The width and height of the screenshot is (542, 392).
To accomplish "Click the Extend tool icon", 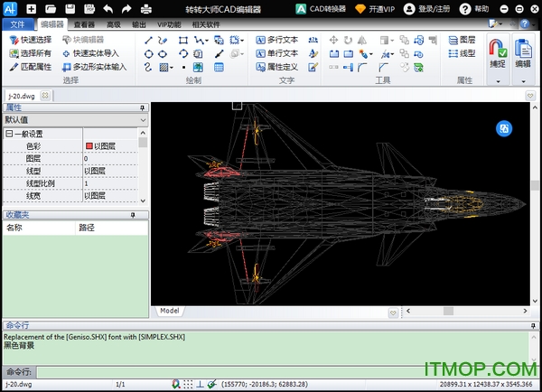I will coord(348,67).
